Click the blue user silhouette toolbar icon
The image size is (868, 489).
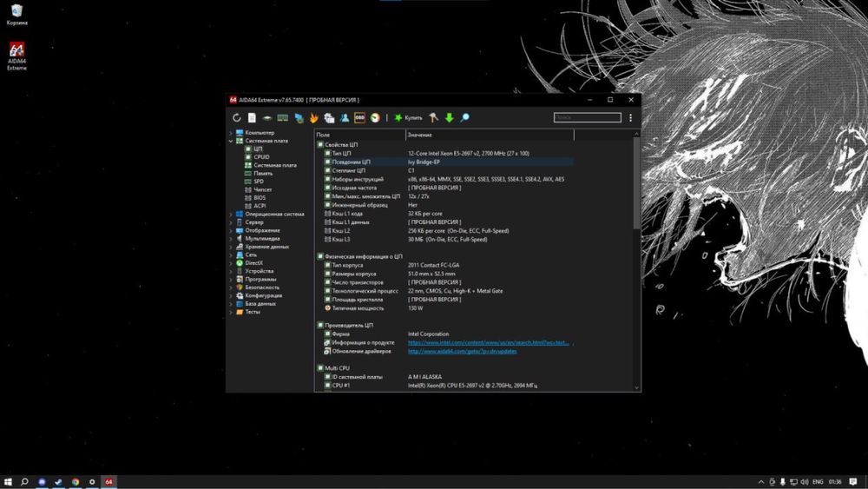point(345,118)
